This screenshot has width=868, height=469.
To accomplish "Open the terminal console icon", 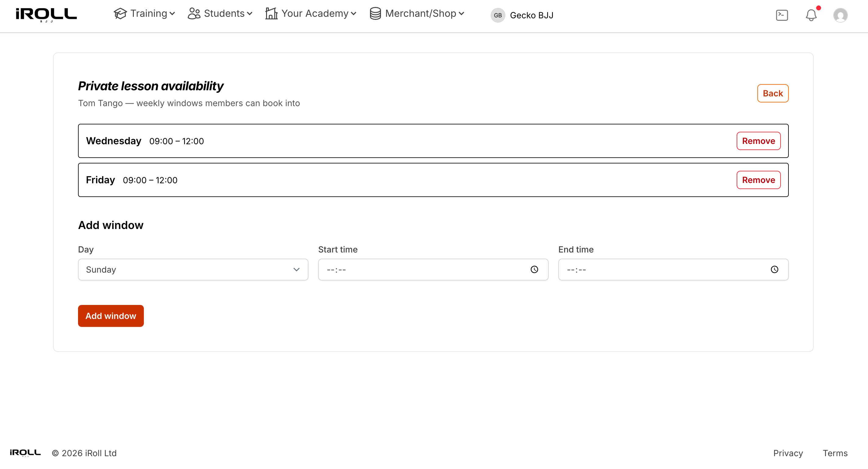I will [782, 15].
